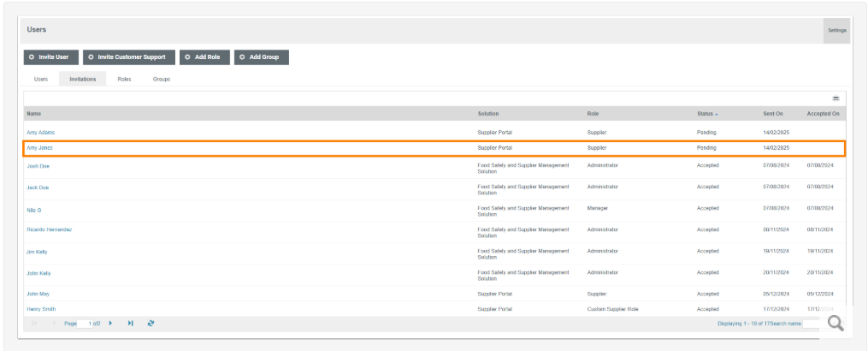This screenshot has width=868, height=351.
Task: Sort by the Sent On column header
Action: coord(773,114)
